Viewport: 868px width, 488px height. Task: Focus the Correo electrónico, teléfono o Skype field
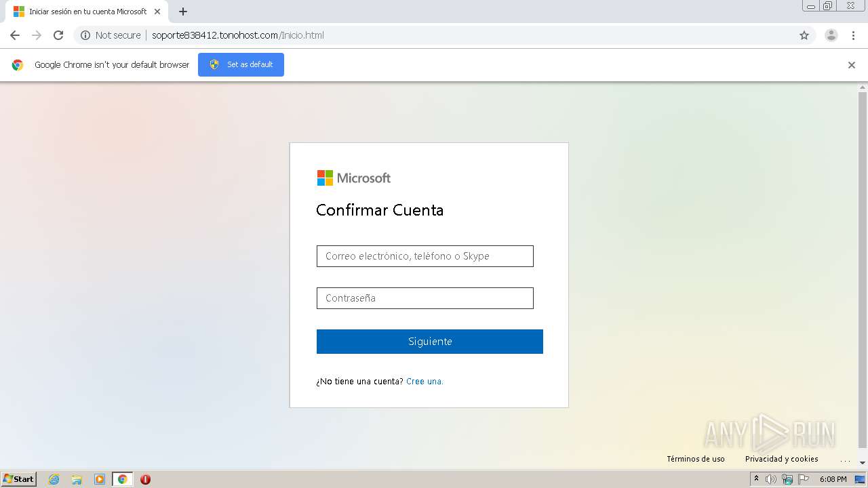[x=425, y=256]
